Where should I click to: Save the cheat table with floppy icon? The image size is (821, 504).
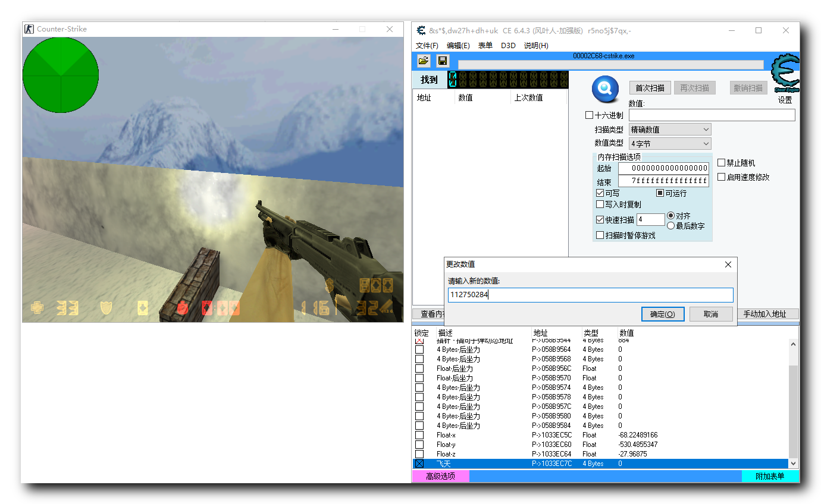pos(442,61)
